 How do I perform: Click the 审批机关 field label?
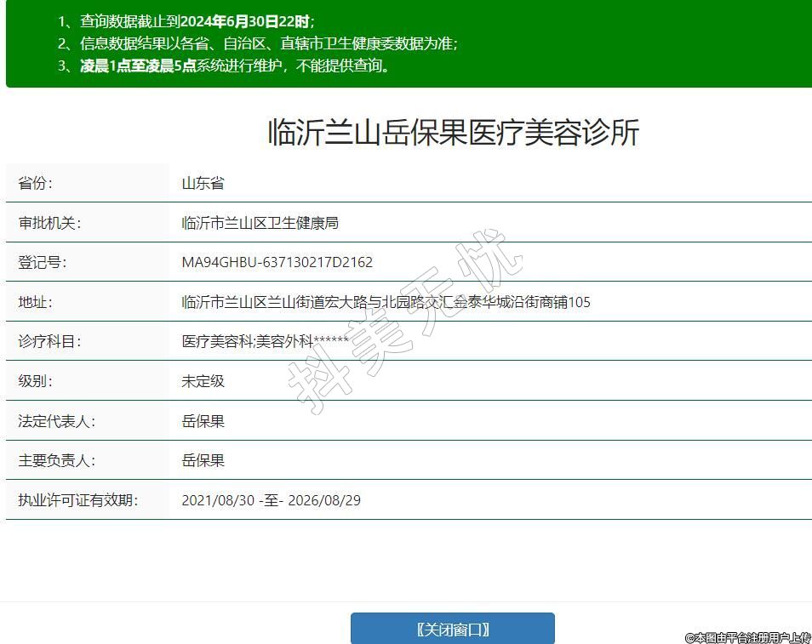click(49, 223)
